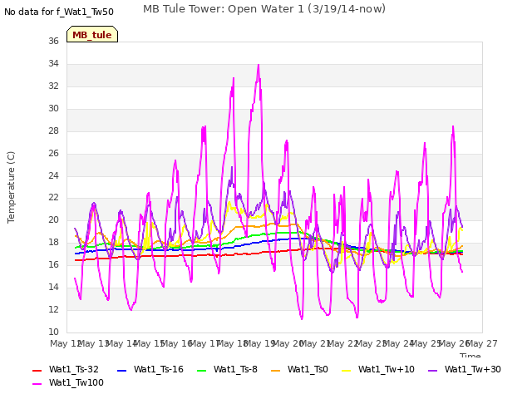Screen dimensions: 532x399
Task: Click the May 19 x-axis label
Action: click(x=260, y=344)
